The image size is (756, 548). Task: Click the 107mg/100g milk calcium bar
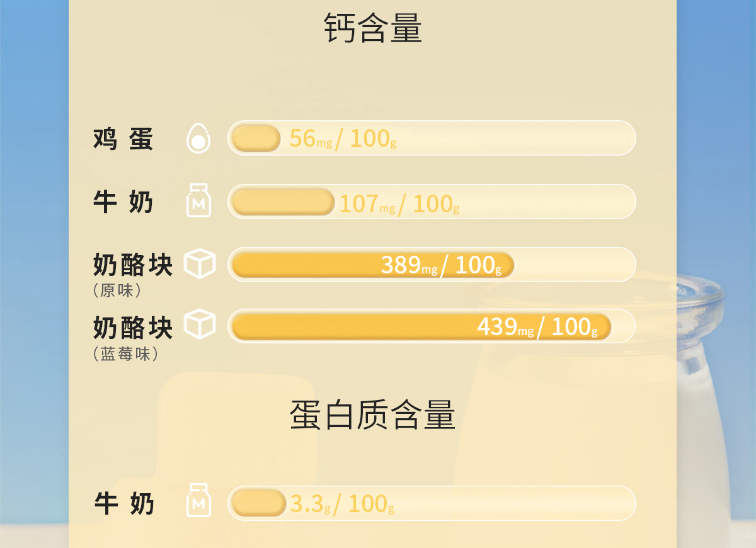(432, 202)
